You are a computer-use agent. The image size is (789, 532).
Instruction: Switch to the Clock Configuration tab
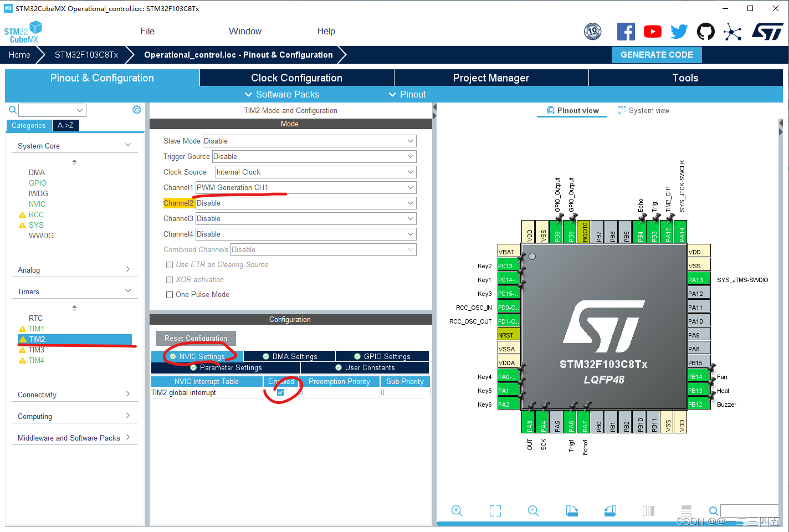(x=296, y=78)
